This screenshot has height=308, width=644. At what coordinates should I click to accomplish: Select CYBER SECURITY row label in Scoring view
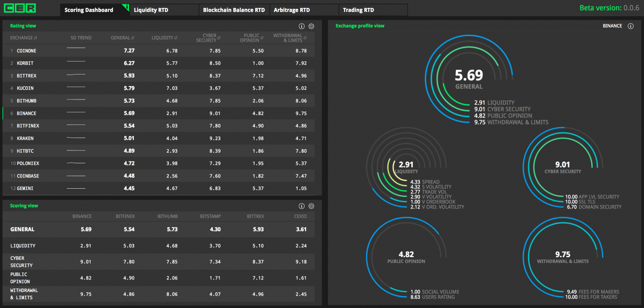21,262
